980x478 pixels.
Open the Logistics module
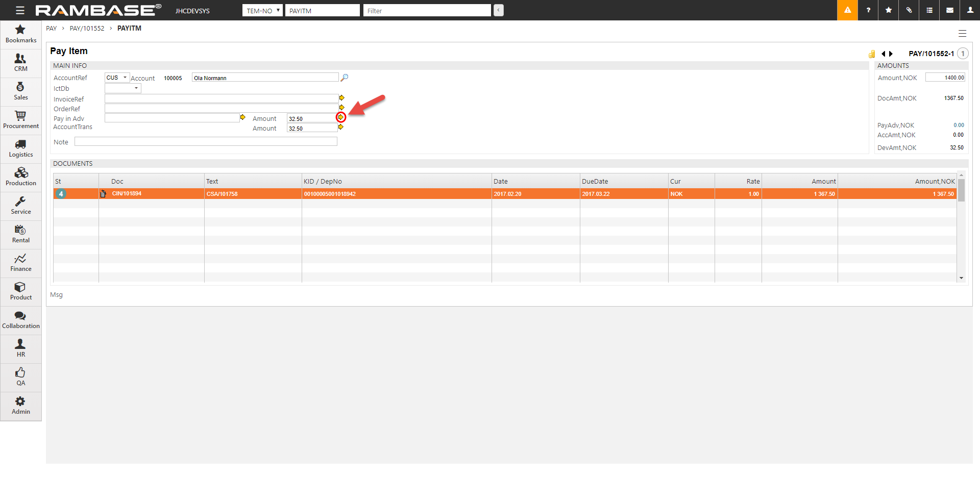point(21,148)
